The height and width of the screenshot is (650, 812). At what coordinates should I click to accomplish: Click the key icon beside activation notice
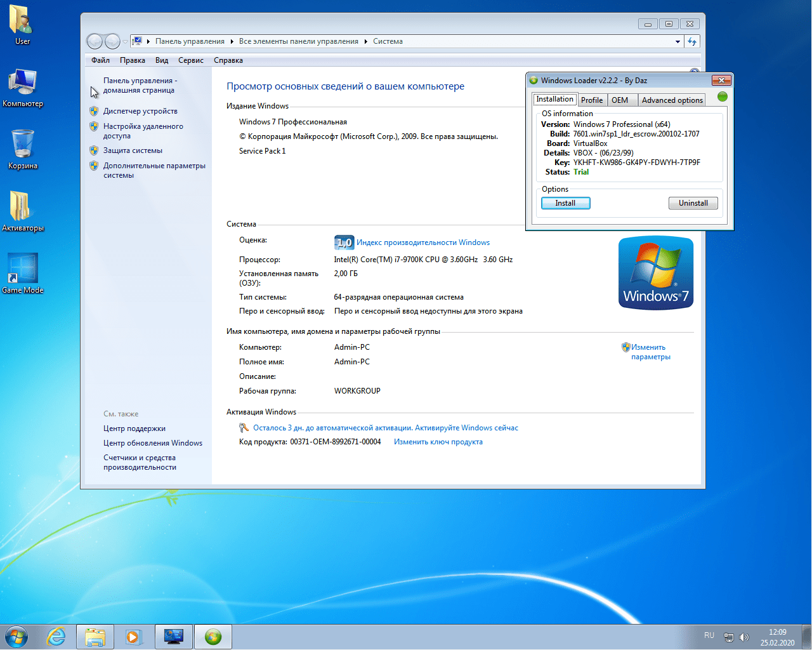tap(244, 428)
